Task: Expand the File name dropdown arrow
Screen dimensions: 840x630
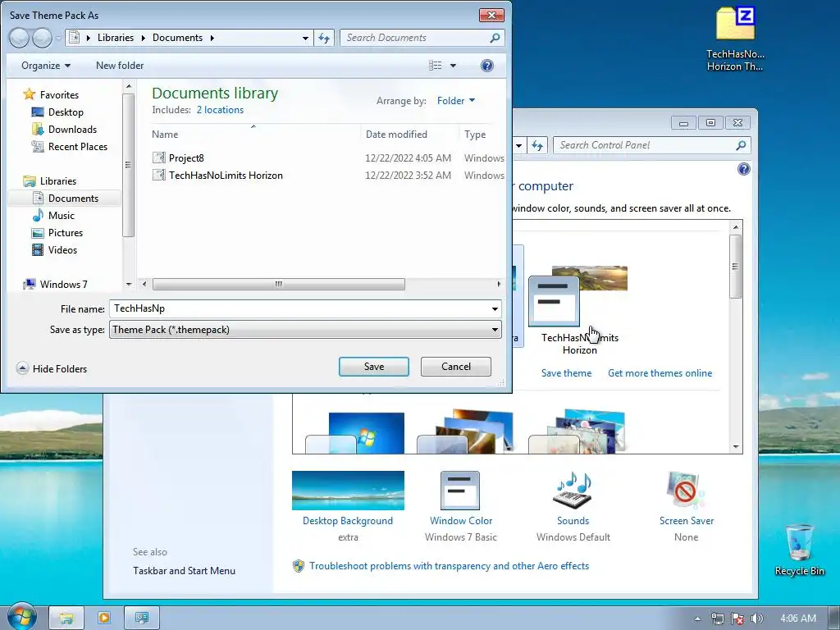Action: pos(495,308)
